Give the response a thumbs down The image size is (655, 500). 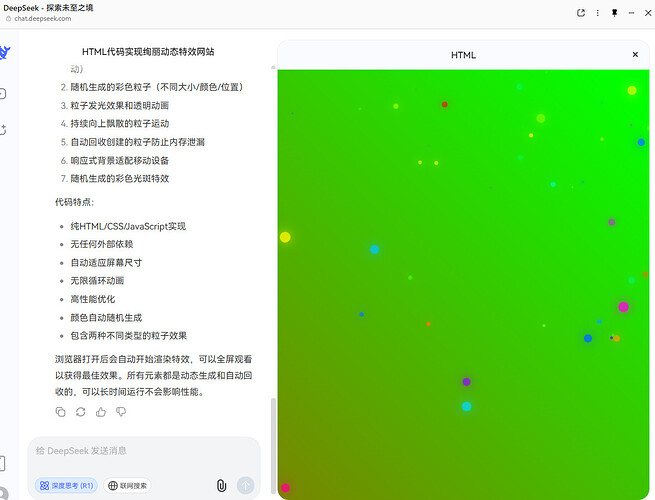[x=121, y=412]
